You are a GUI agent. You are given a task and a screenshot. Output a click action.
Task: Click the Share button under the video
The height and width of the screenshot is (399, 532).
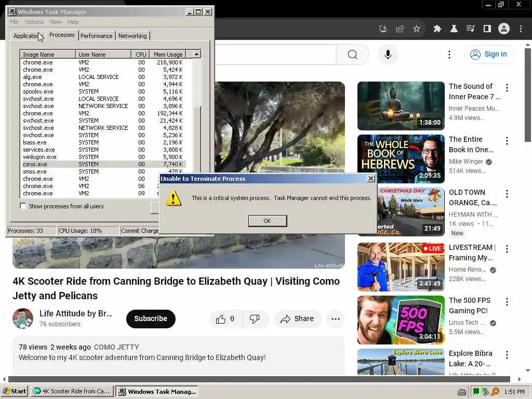tap(297, 318)
